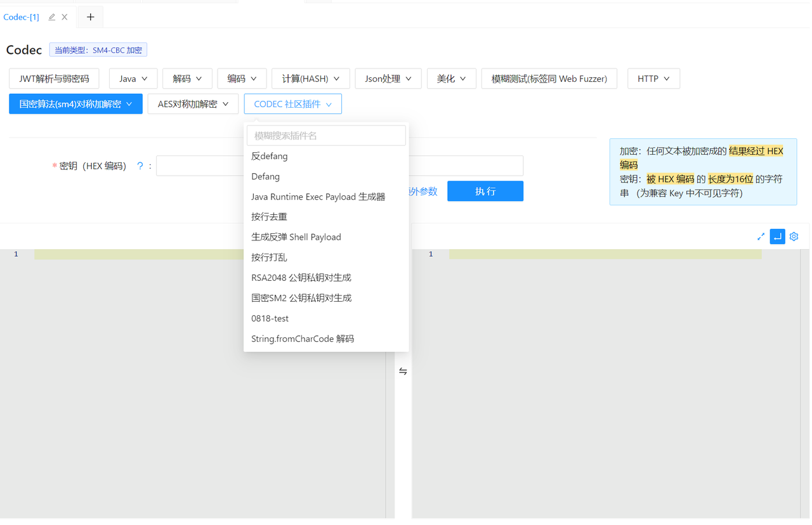Image resolution: width=812 pixels, height=525 pixels.
Task: Click the plugin name search field
Action: [x=326, y=136]
